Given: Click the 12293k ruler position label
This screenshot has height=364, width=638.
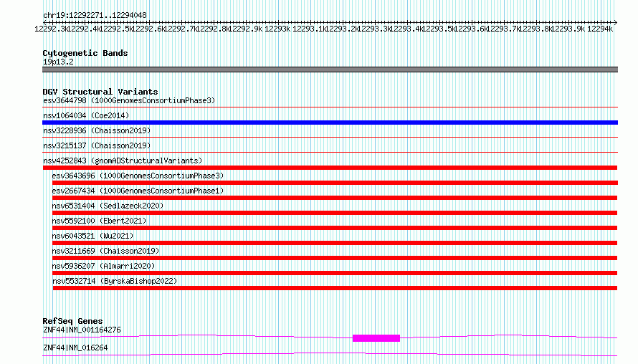Looking at the screenshot, I should [x=277, y=29].
